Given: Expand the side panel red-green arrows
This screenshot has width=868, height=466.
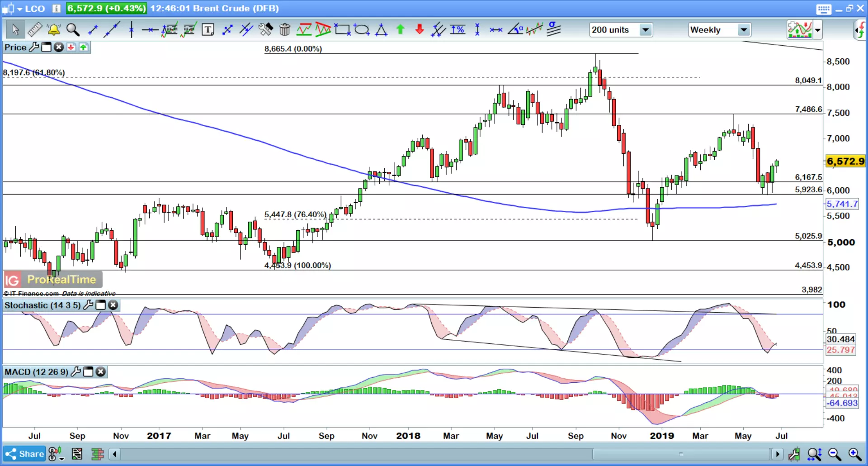Looking at the screenshot, I should (x=860, y=30).
